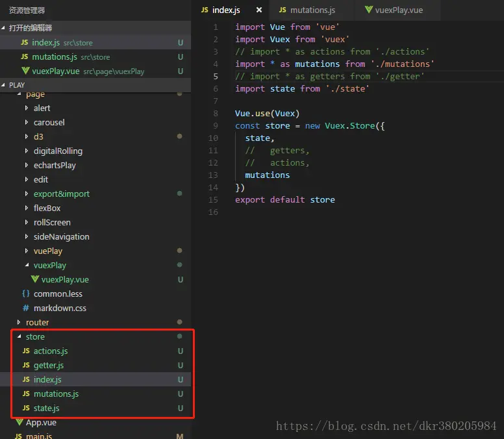
Task: Open mutations.js in the store folder
Action: (x=56, y=394)
